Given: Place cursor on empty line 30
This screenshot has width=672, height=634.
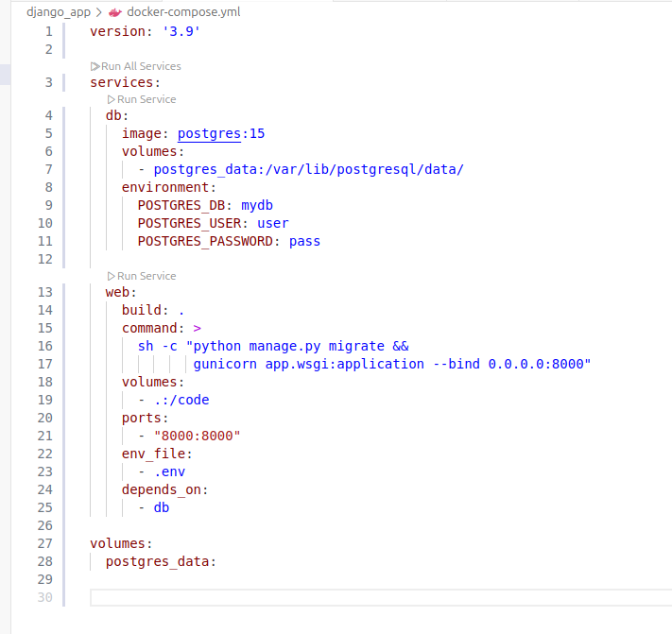Looking at the screenshot, I should (381, 597).
